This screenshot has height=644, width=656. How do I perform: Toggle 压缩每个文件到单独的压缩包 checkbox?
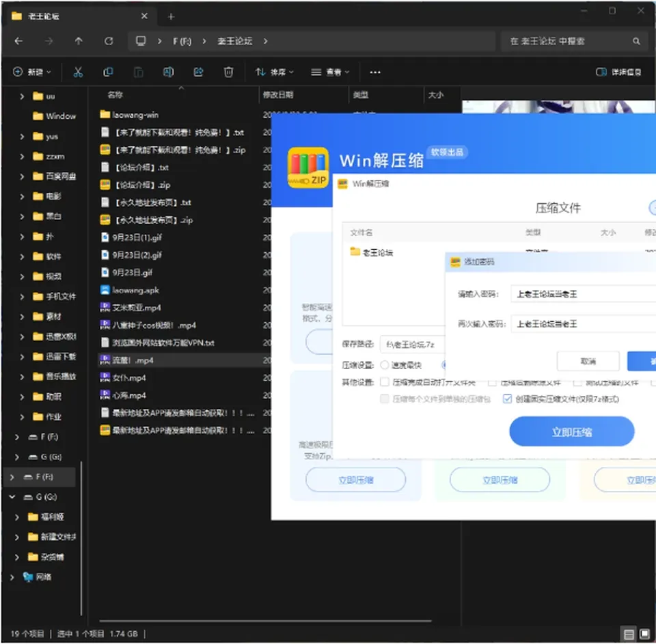coord(385,399)
